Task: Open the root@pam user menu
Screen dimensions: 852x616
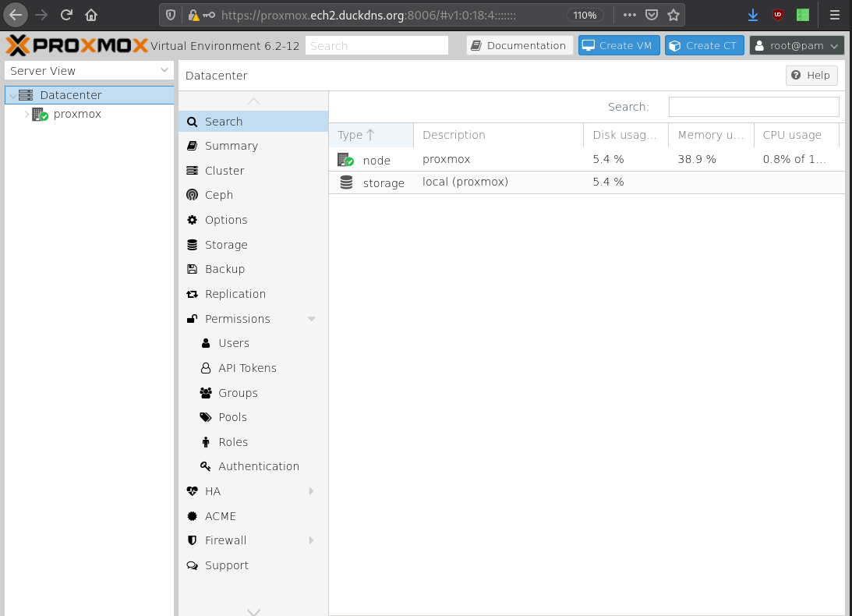Action: [797, 46]
